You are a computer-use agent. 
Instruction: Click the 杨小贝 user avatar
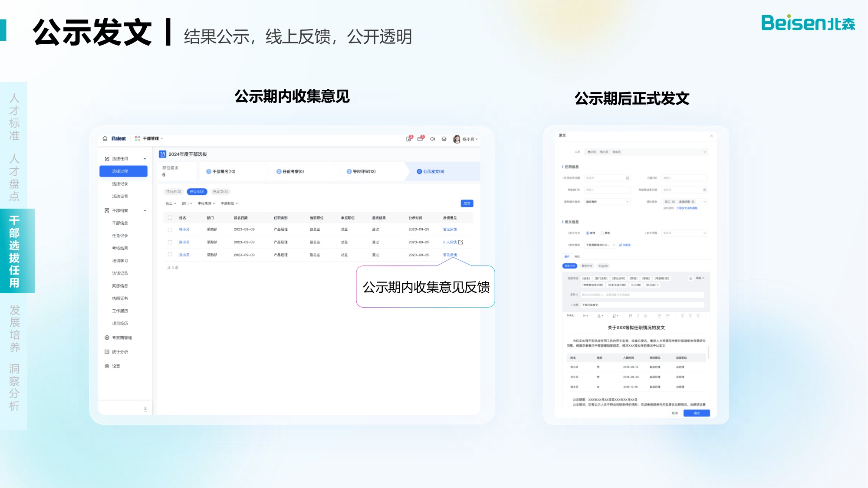(x=457, y=139)
